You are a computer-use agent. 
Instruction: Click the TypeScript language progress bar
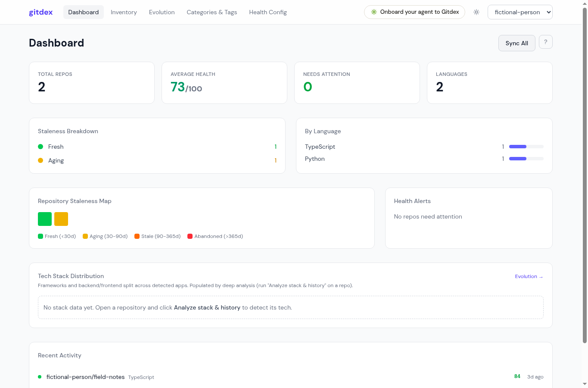coord(526,147)
